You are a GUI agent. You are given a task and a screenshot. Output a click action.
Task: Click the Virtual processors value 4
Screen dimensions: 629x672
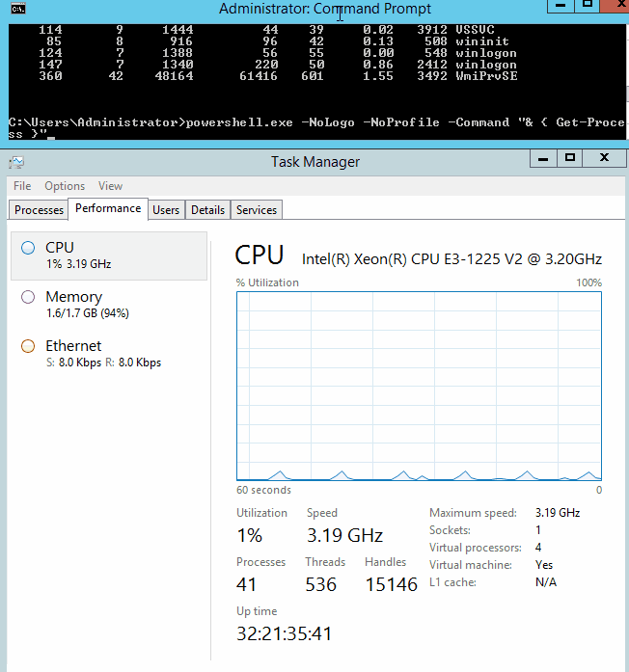point(538,548)
